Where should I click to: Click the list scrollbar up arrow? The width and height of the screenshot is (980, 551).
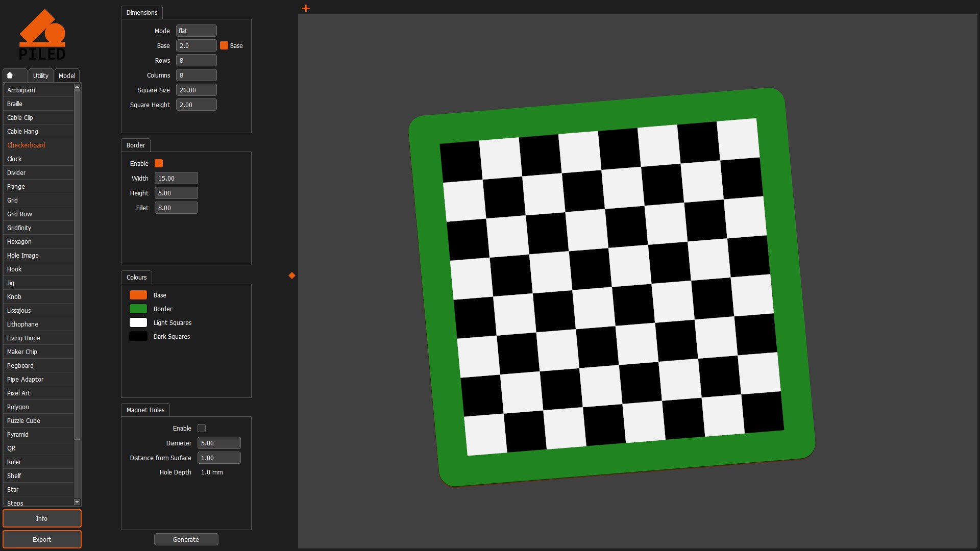click(x=77, y=87)
